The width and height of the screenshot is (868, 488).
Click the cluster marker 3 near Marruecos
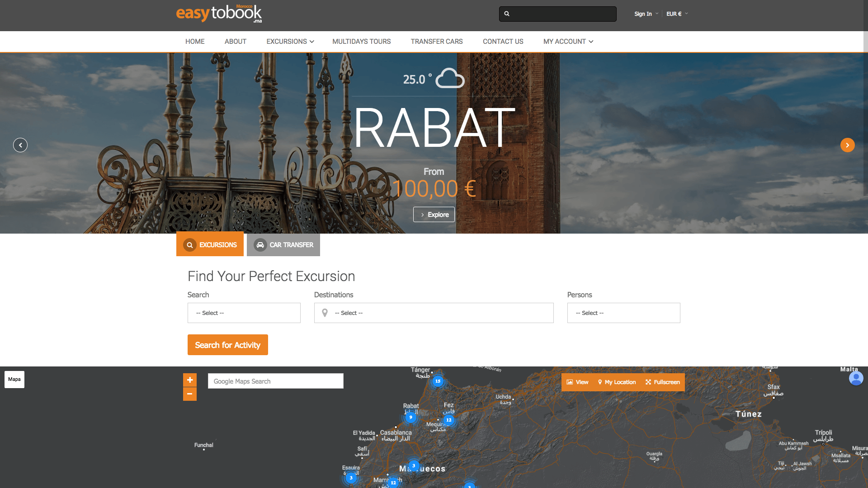[x=413, y=465]
